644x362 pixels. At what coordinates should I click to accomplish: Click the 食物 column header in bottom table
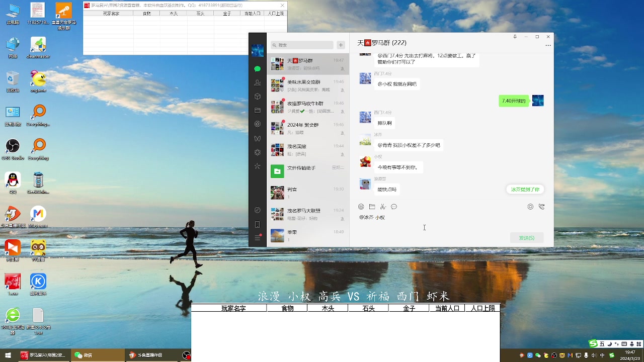tap(287, 308)
